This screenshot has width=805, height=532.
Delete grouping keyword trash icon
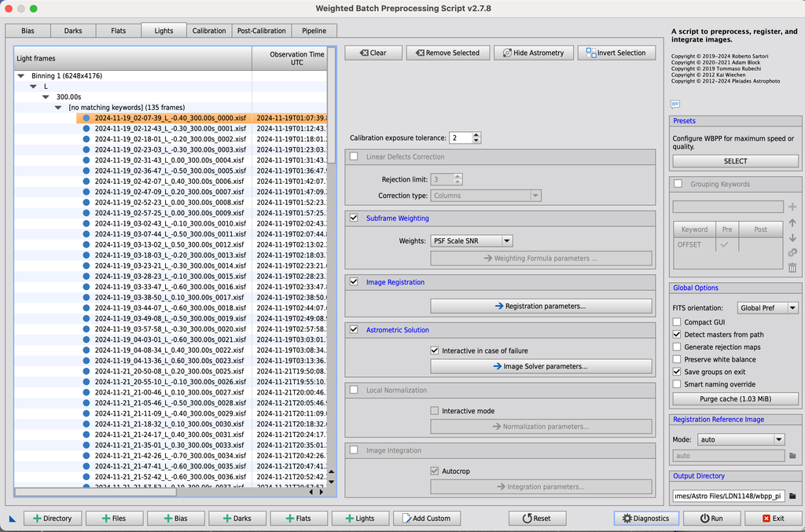(x=792, y=267)
